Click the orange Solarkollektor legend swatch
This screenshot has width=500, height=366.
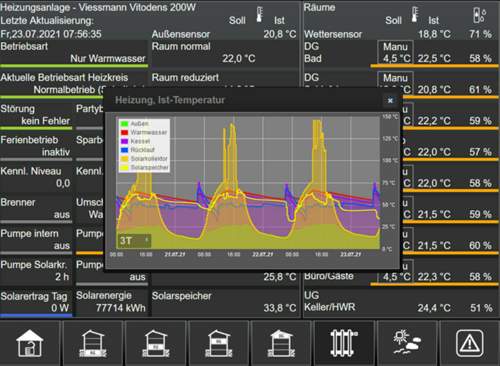[x=124, y=159]
